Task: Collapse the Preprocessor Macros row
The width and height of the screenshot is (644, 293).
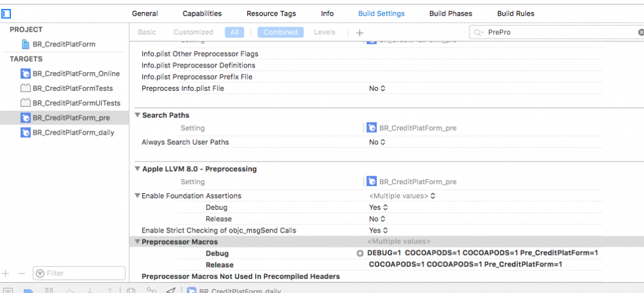Action: [x=137, y=241]
